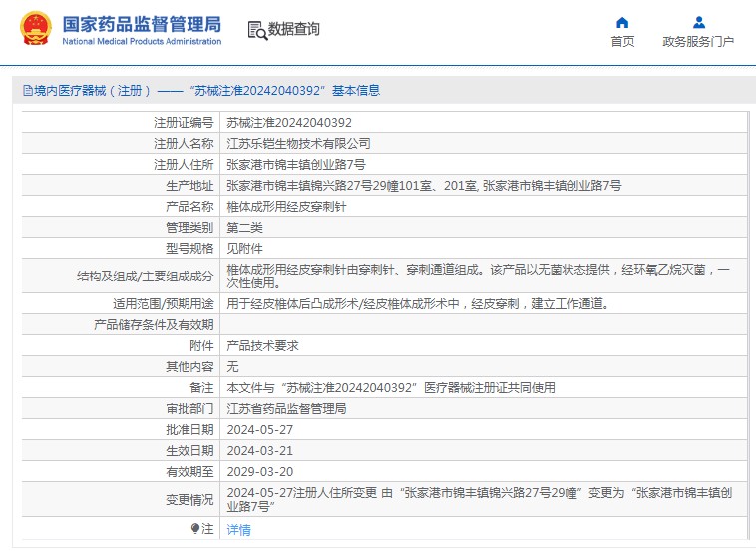Click the lightbulb icon beside 注
This screenshot has width=756, height=554.
coord(195,529)
